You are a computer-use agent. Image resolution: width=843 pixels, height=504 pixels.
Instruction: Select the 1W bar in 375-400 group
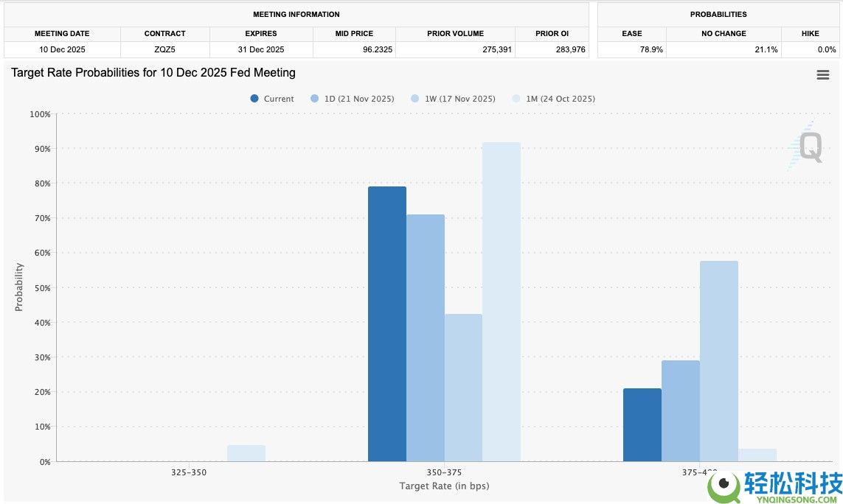point(718,361)
